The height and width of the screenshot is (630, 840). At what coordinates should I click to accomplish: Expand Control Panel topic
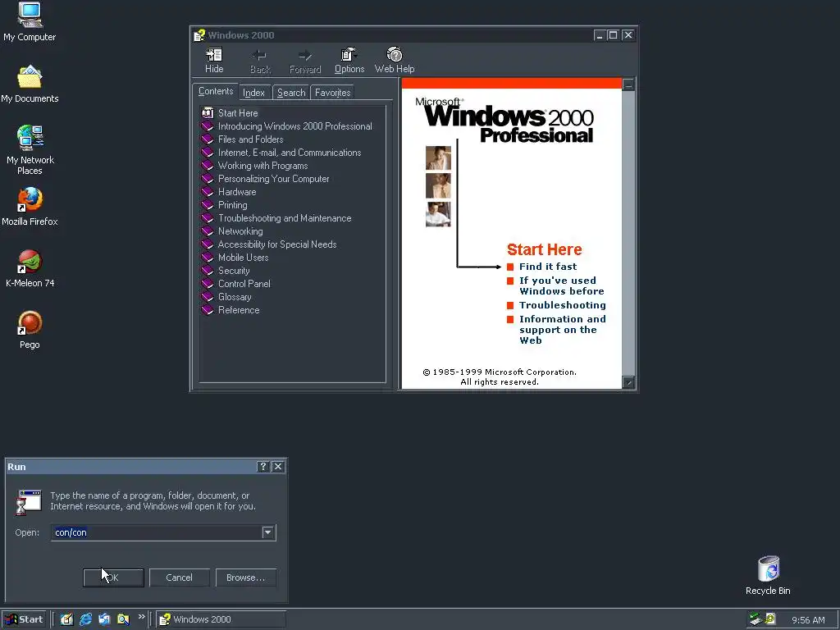tap(244, 284)
